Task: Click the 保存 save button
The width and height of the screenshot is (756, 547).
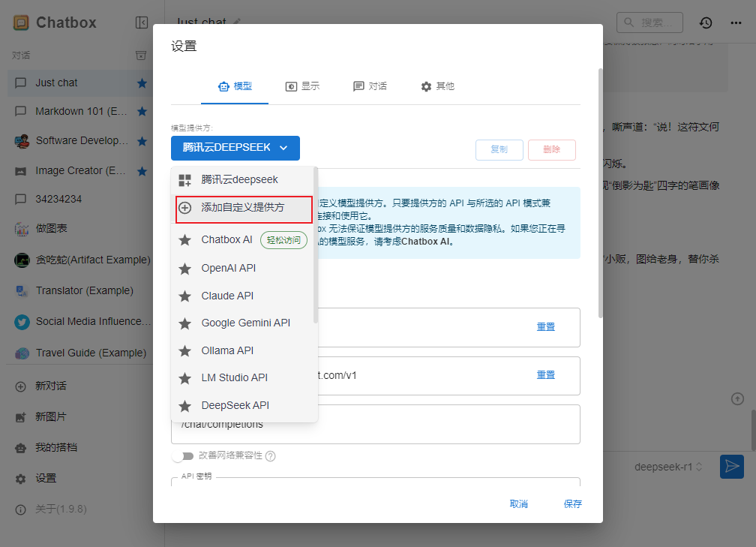Action: (x=573, y=504)
